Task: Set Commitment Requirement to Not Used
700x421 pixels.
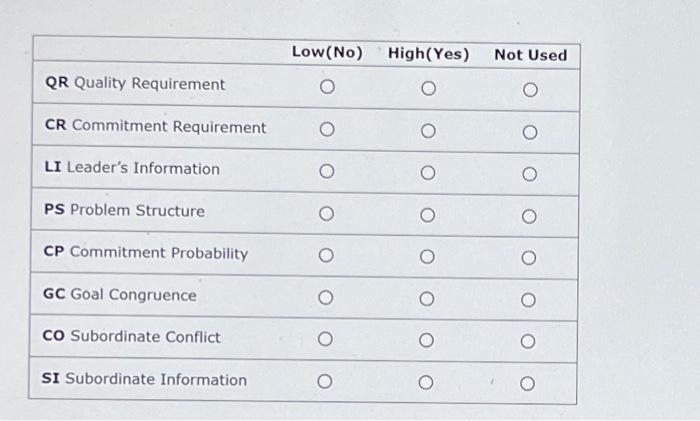Action: pyautogui.click(x=530, y=132)
